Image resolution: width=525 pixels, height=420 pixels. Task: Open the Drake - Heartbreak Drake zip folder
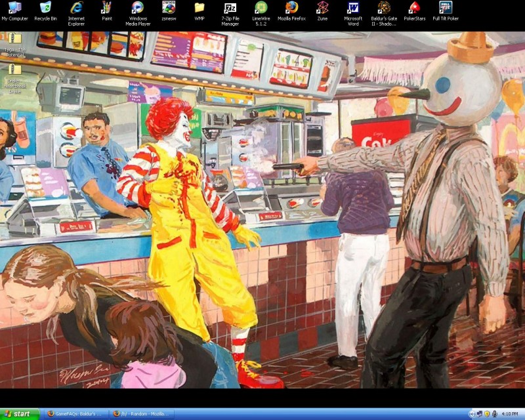[14, 79]
